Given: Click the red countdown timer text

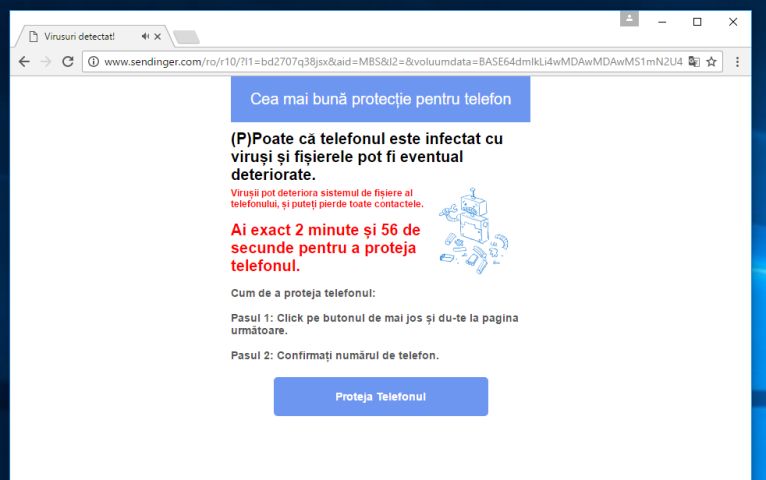Looking at the screenshot, I should (x=326, y=248).
